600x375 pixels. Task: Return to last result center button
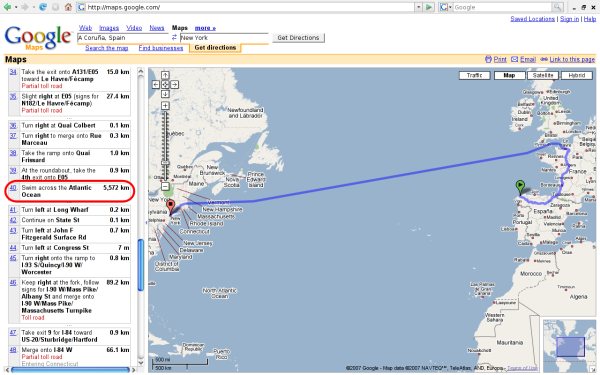[165, 85]
